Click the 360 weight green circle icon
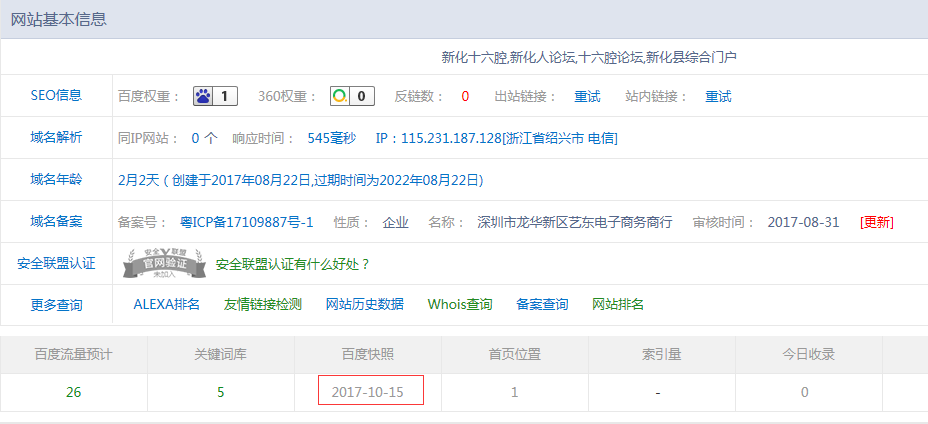The width and height of the screenshot is (928, 424). 341,97
